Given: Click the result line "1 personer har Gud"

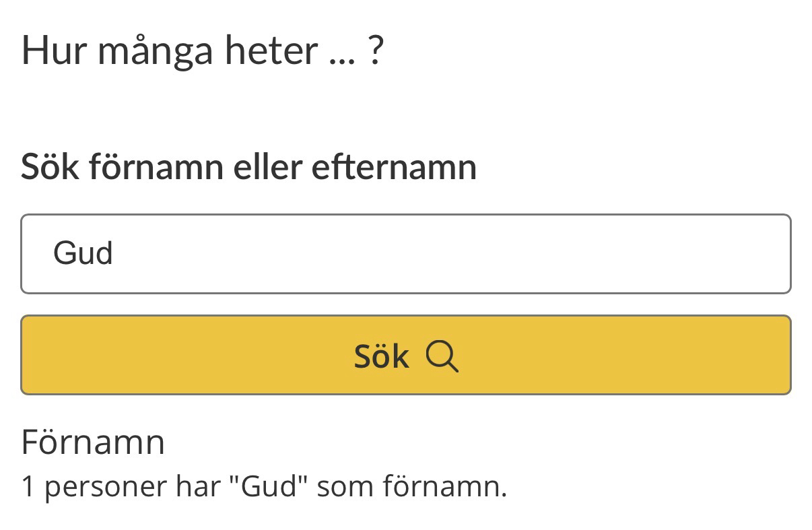Looking at the screenshot, I should (263, 486).
